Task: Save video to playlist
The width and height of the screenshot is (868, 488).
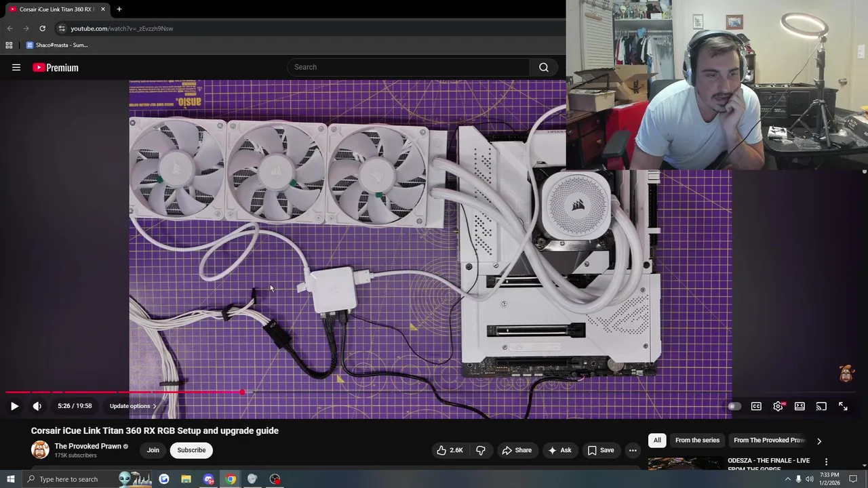Action: 601,450
